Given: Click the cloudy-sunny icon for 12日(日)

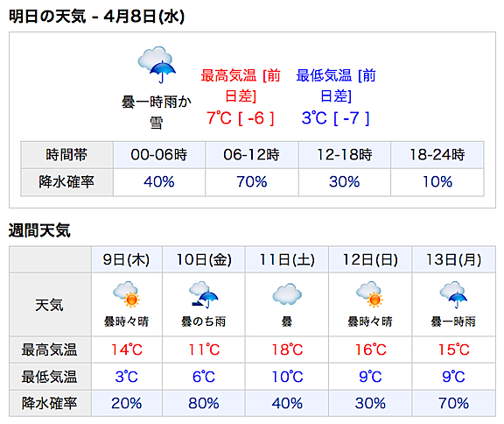Looking at the screenshot, I should [370, 294].
